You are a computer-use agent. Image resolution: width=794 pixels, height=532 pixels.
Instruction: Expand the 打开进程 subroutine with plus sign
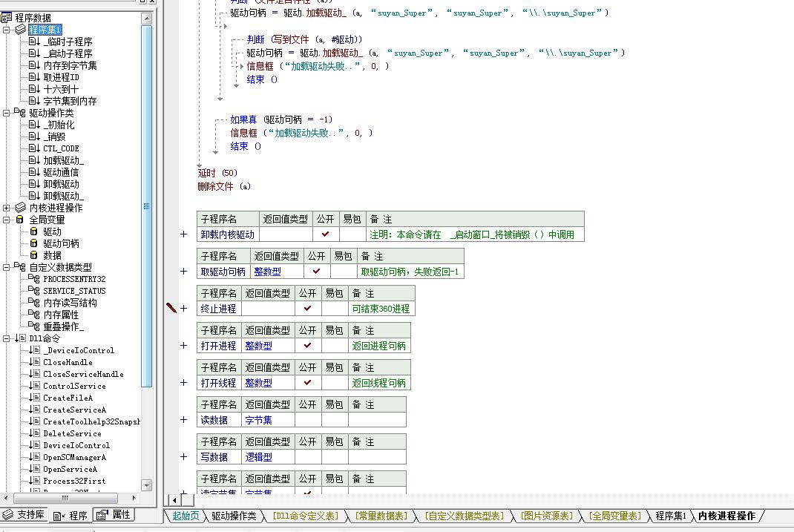click(184, 345)
